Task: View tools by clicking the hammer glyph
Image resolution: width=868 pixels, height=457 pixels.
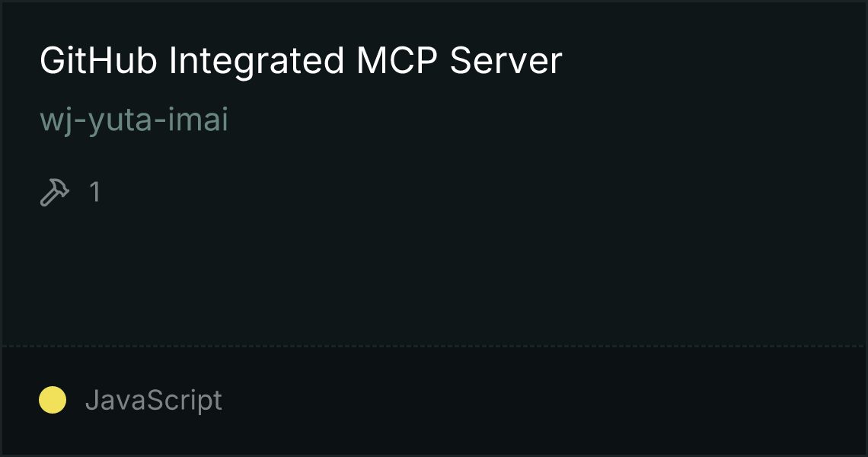Action: (54, 192)
